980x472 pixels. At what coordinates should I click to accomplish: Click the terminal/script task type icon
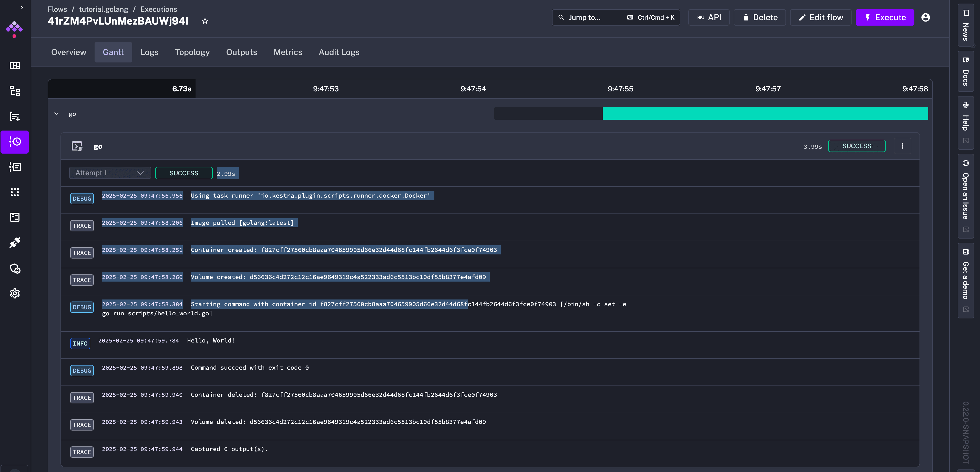[77, 146]
